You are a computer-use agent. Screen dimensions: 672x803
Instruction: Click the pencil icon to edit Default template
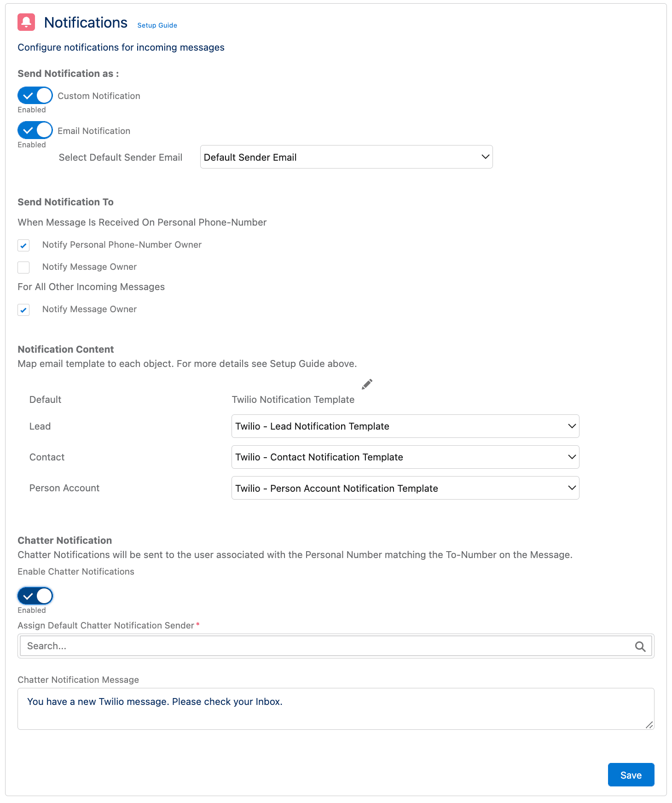pyautogui.click(x=367, y=384)
